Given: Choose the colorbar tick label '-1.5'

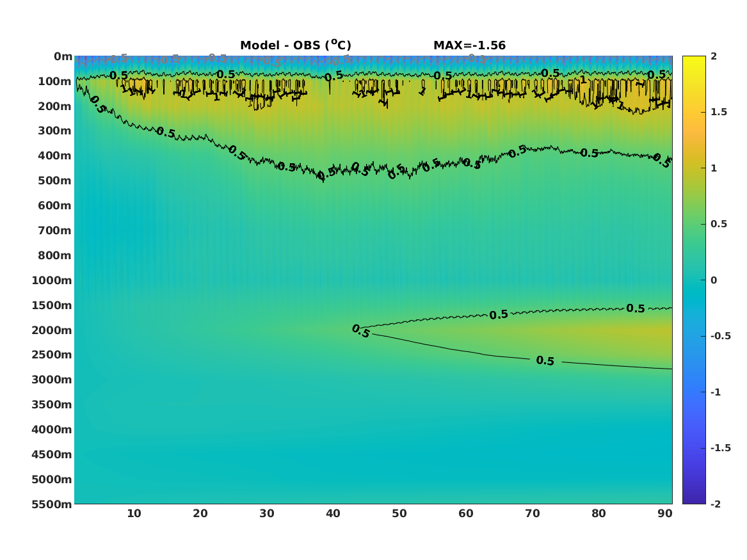Looking at the screenshot, I should click(x=721, y=448).
